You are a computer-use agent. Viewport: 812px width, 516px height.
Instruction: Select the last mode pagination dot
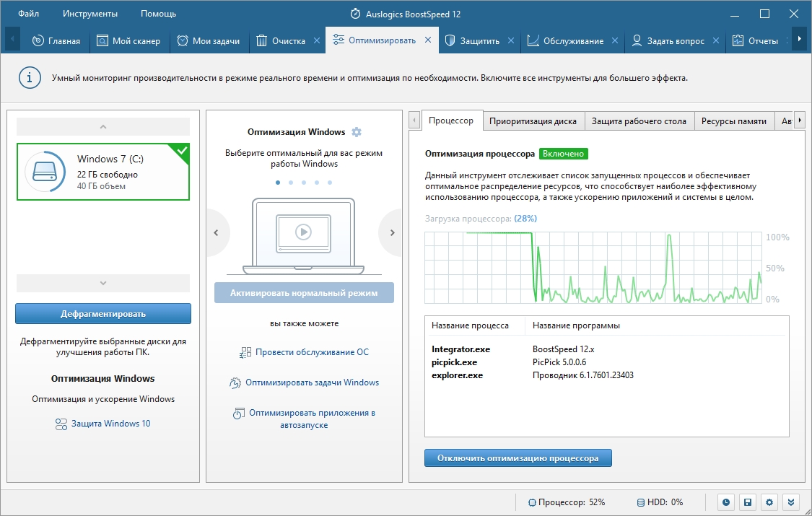(x=330, y=183)
